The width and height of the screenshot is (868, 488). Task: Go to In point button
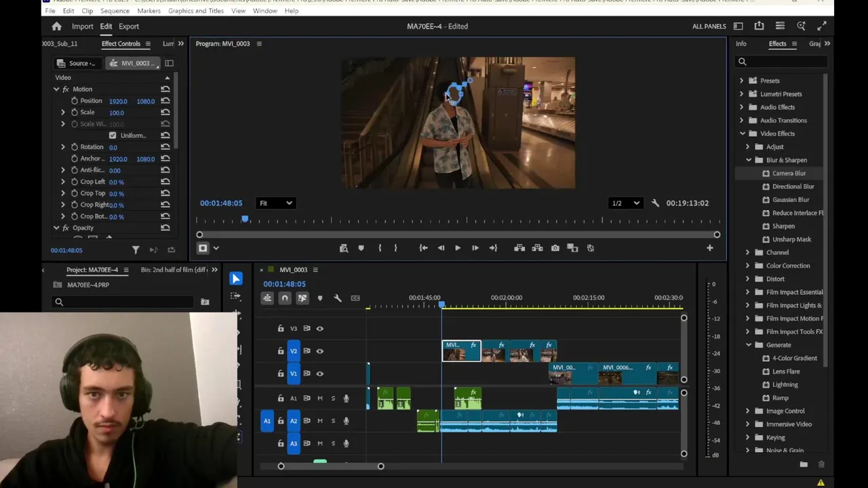pos(423,248)
